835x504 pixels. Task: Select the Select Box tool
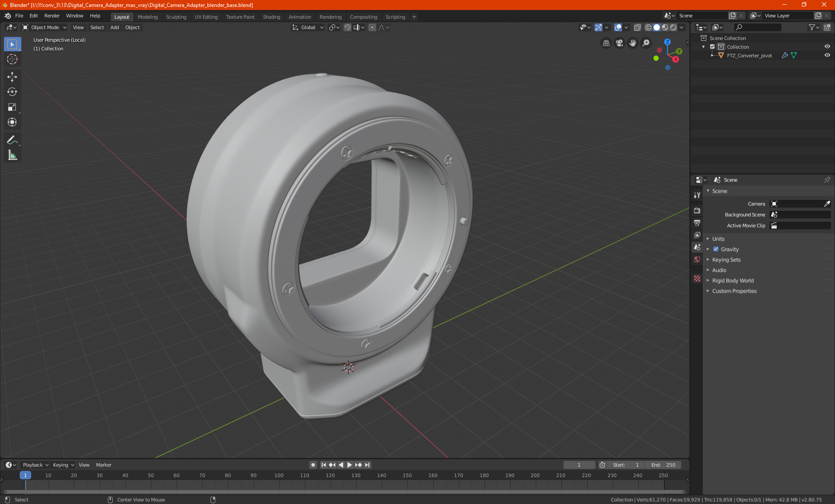click(x=12, y=44)
